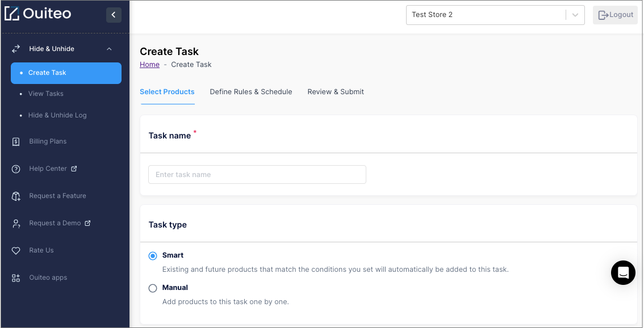
Task: Click the Logout button
Action: tap(615, 15)
